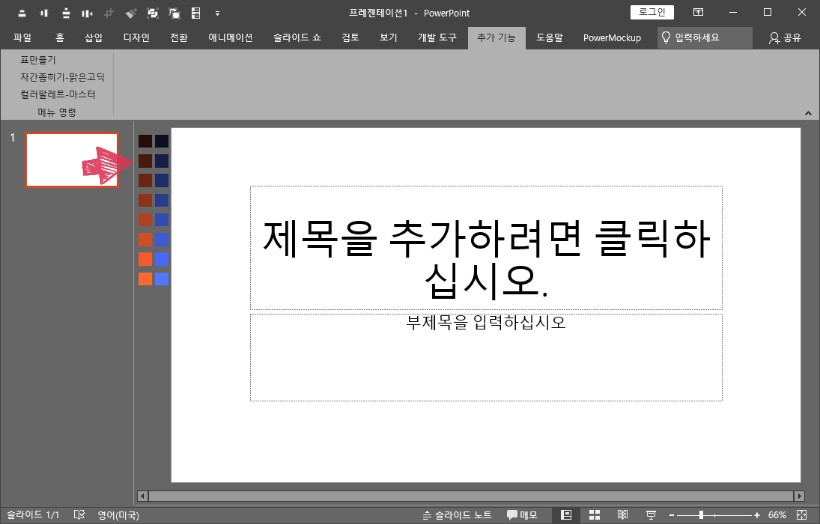Switch to Reading View icon
The image size is (820, 524).
point(623,515)
